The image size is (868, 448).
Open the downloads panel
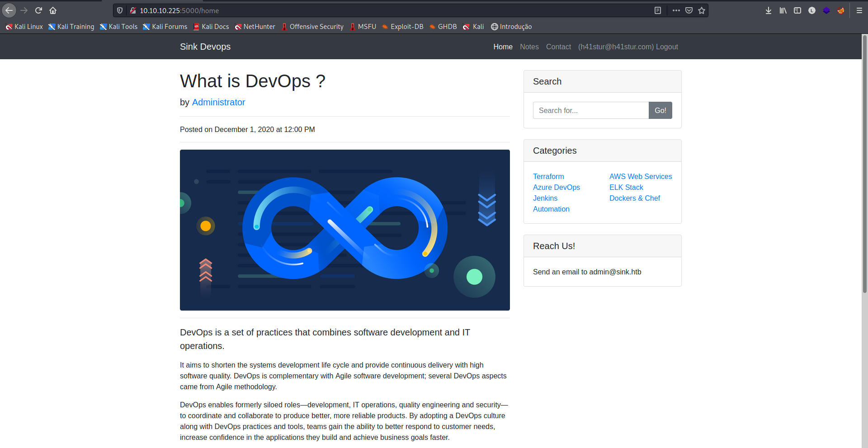click(769, 10)
